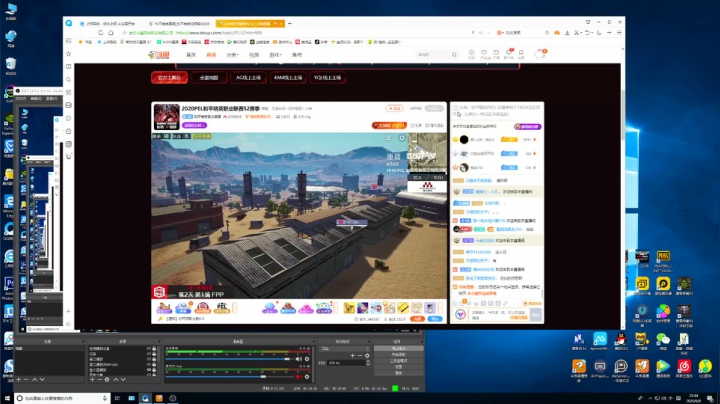Viewport: 720px width, 404px height.
Task: Toggle visibility eye of topmost OBS source
Action: 149,348
